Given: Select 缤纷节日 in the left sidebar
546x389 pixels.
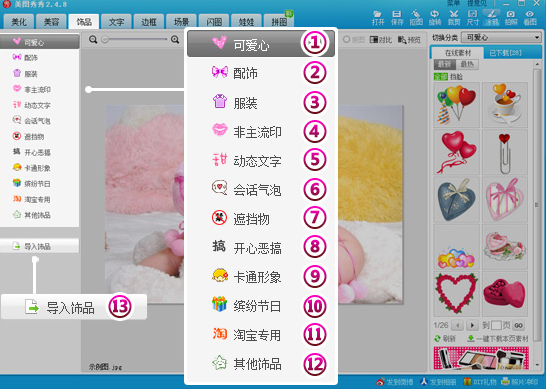Looking at the screenshot, I should pyautogui.click(x=39, y=184).
